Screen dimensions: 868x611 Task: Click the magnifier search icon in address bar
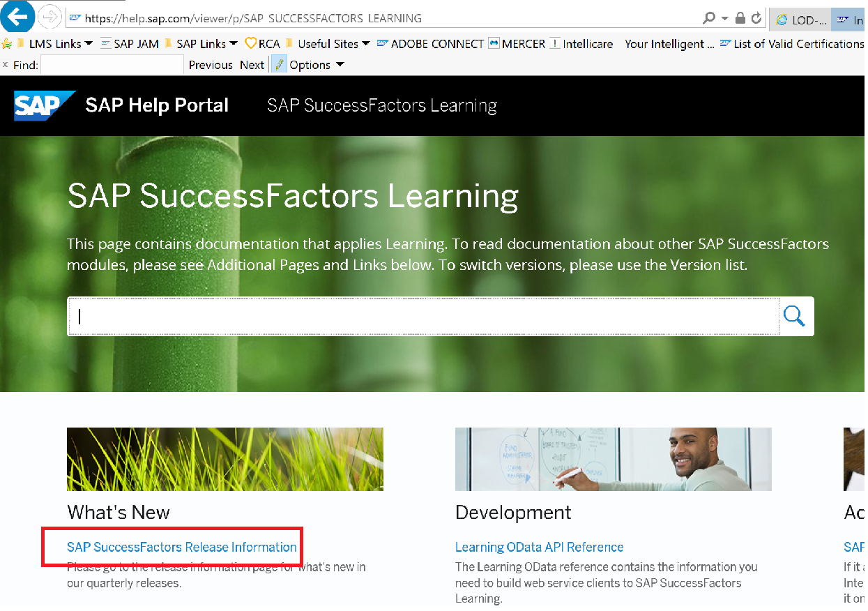coord(709,18)
